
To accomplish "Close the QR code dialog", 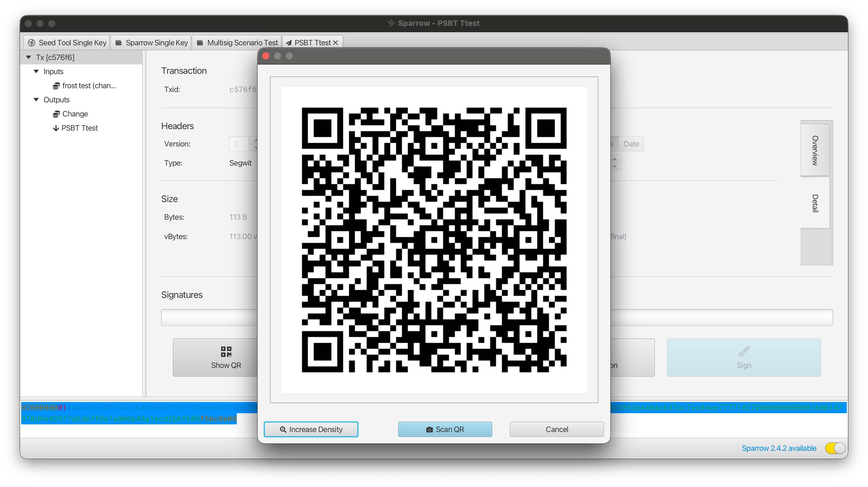I will click(x=266, y=56).
